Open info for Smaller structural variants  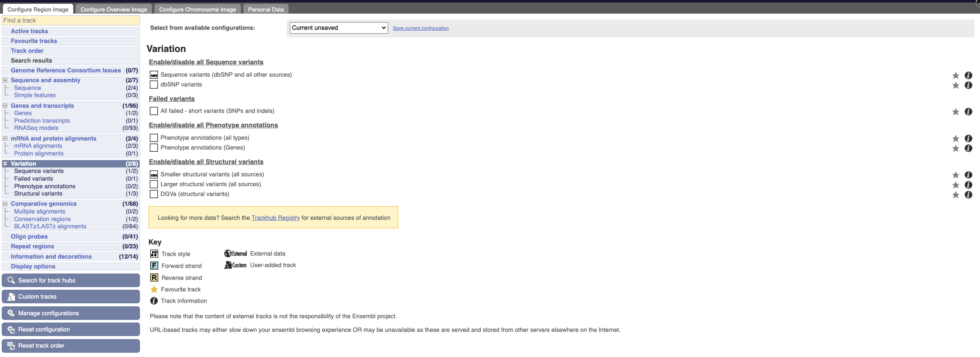point(968,175)
